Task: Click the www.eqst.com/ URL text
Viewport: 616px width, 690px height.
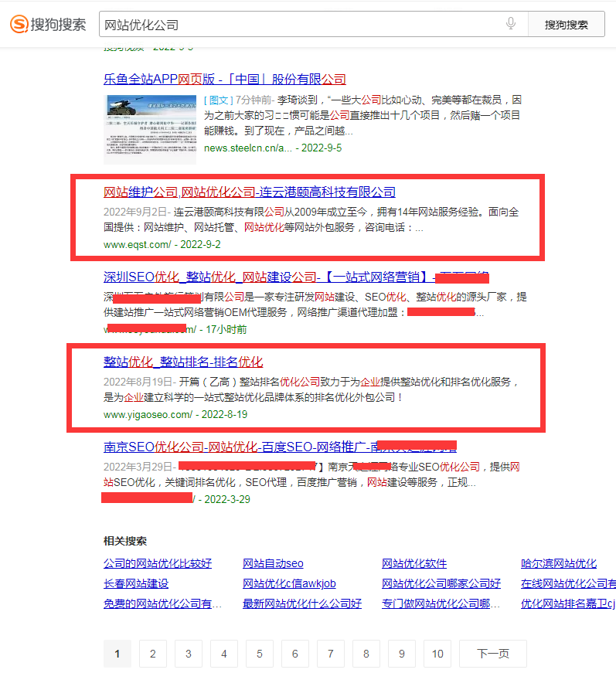Action: (137, 244)
